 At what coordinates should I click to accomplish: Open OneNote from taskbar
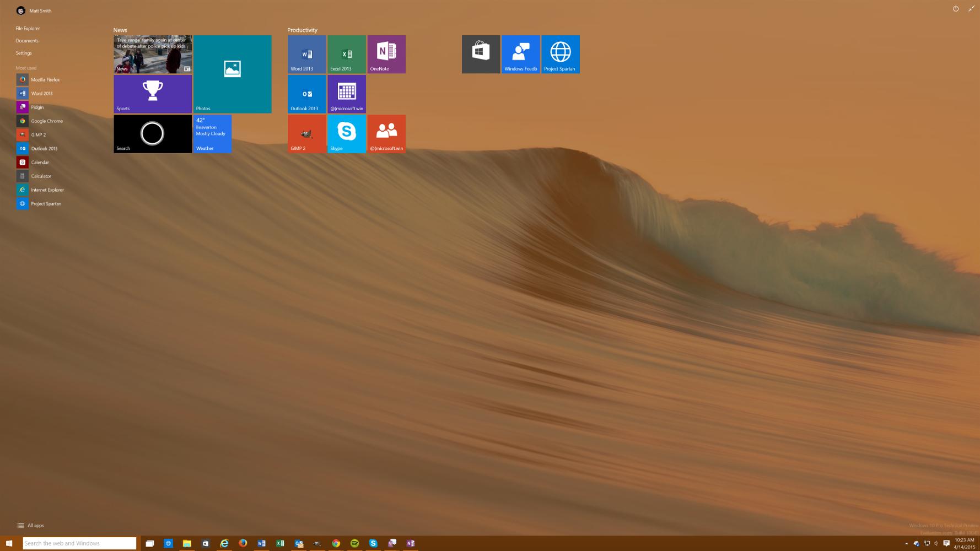411,543
